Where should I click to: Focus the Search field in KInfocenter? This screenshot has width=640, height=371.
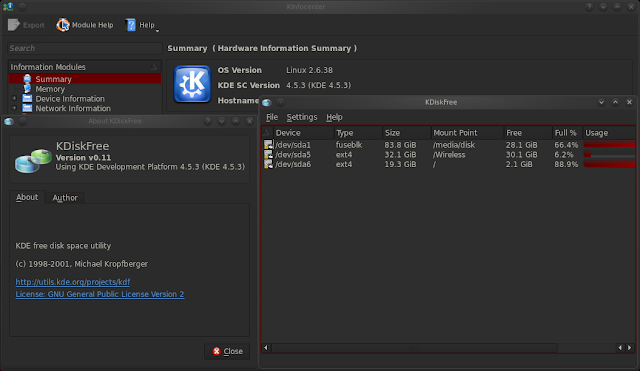click(85, 48)
